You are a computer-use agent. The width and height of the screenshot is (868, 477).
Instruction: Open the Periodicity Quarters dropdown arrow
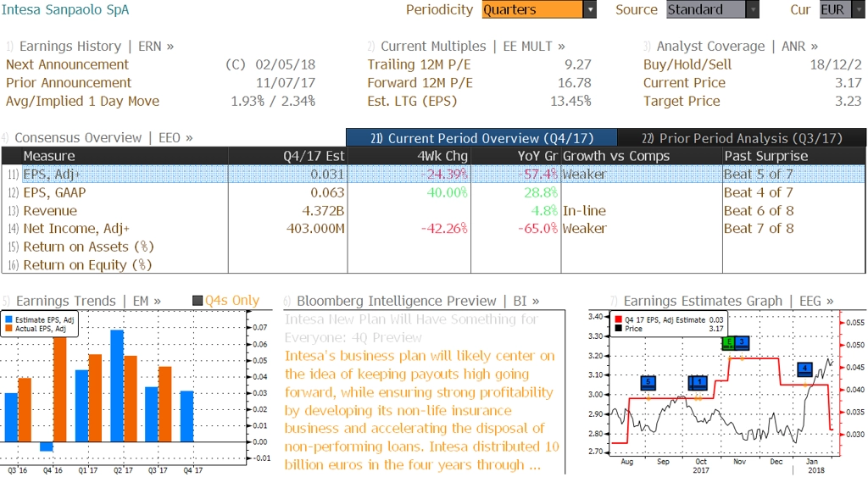(x=590, y=9)
